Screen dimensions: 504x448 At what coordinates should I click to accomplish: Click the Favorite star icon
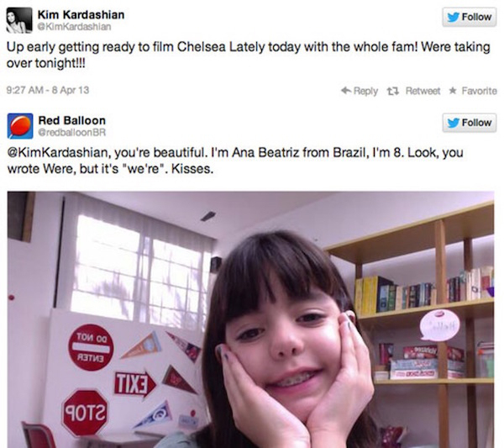tap(453, 91)
